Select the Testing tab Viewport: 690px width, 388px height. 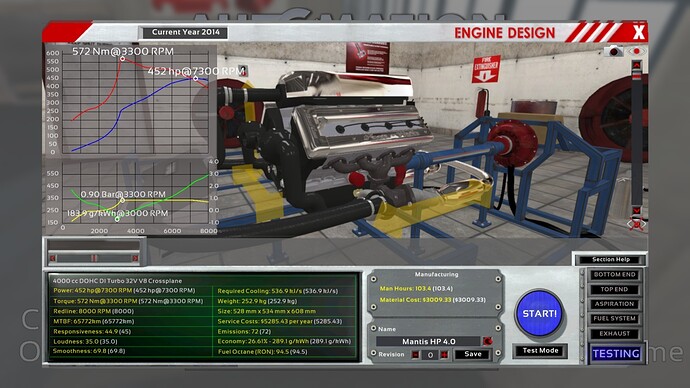[616, 354]
